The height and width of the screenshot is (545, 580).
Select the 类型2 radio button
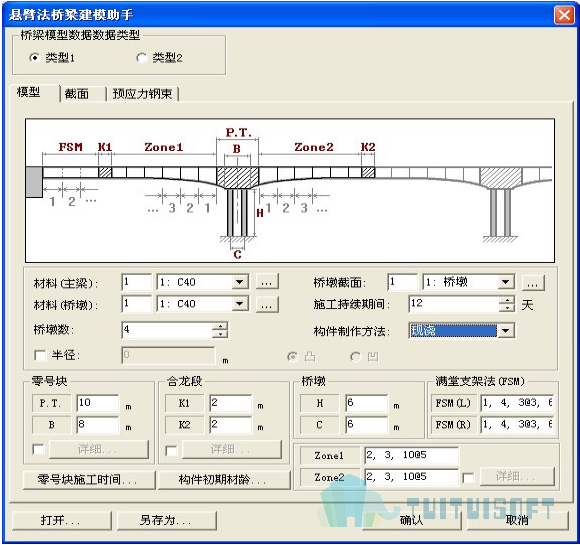click(x=141, y=58)
